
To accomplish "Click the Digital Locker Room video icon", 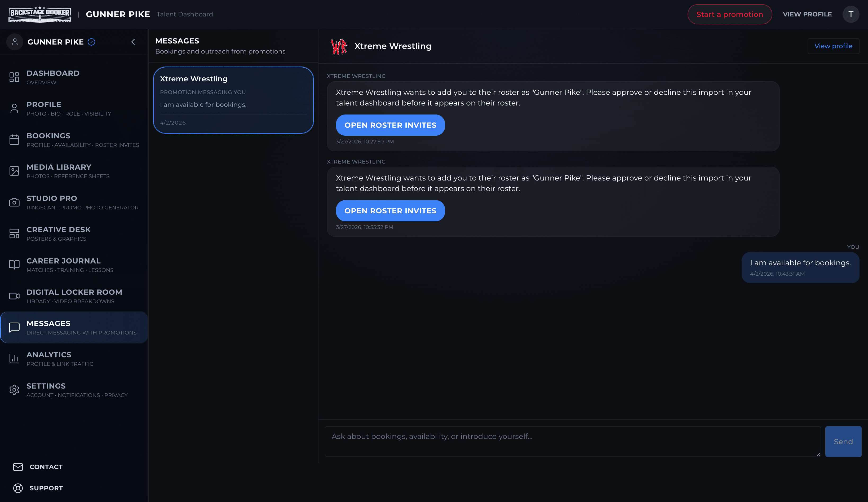I will pyautogui.click(x=14, y=296).
